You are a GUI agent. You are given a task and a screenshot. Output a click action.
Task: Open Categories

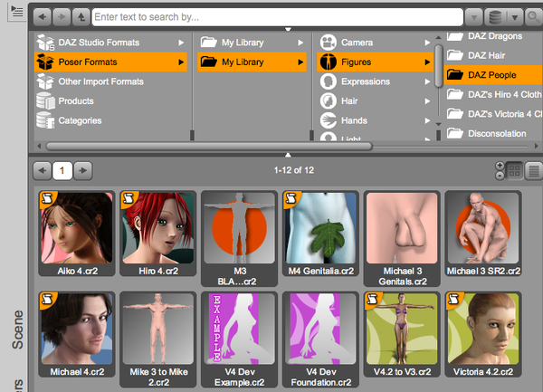tap(110, 120)
